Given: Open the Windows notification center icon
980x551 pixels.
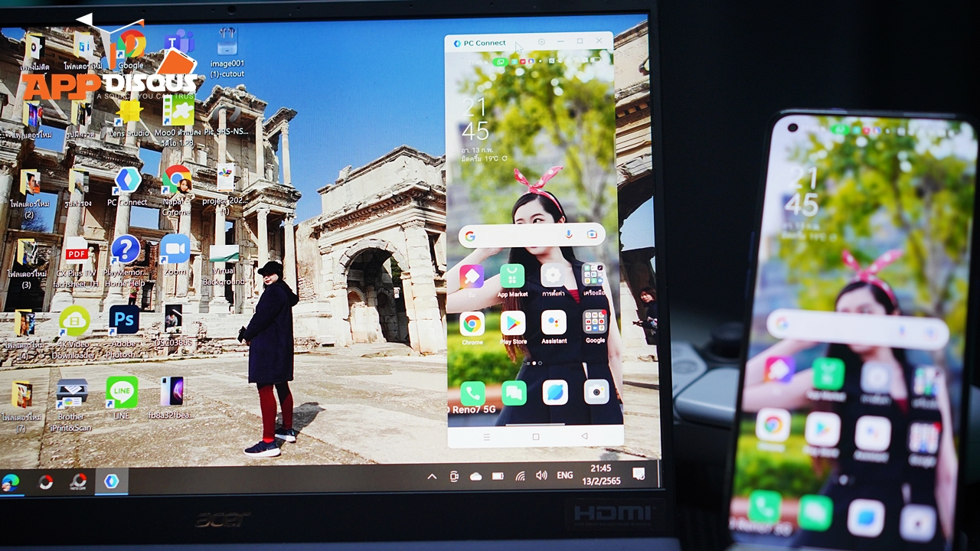Looking at the screenshot, I should click(x=639, y=474).
